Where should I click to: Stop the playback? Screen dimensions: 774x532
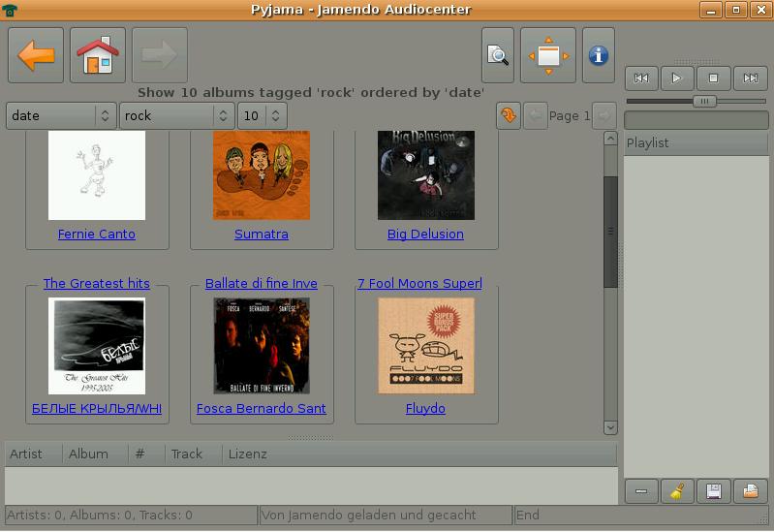tap(713, 78)
